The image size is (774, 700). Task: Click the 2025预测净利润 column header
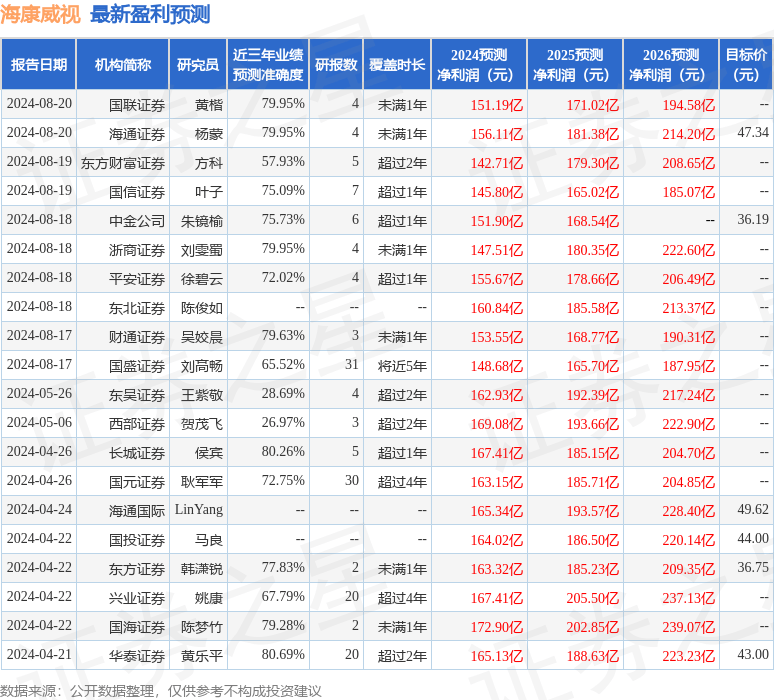(x=575, y=65)
